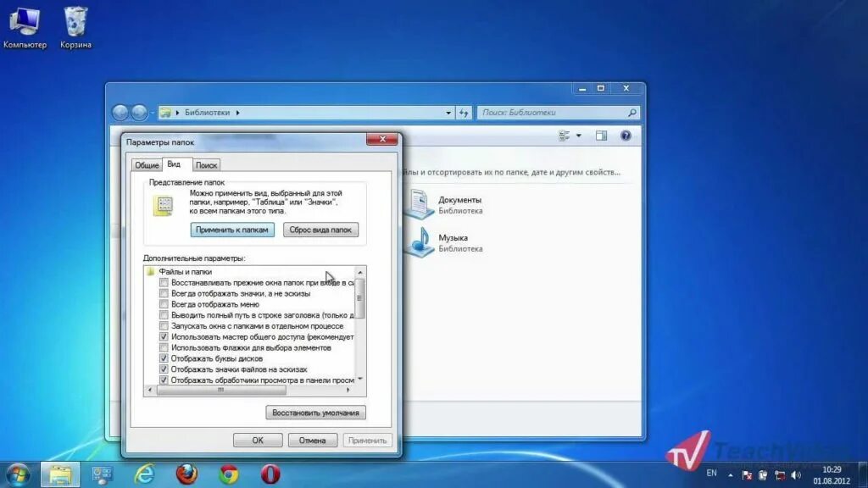The width and height of the screenshot is (868, 488).
Task: Uncheck 'Отображать обработчики просмотра в панели'
Action: coord(164,380)
